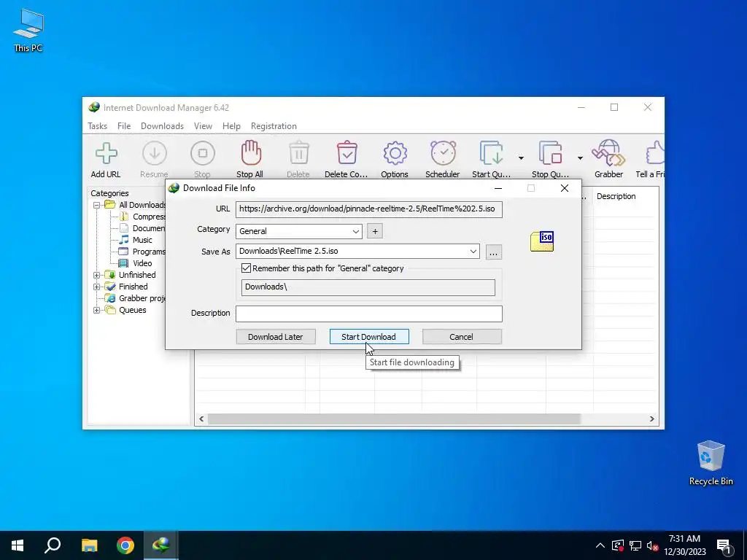Click the taskbar clock showing 7:31 AM
Screen dimensions: 747x560
(x=684, y=545)
